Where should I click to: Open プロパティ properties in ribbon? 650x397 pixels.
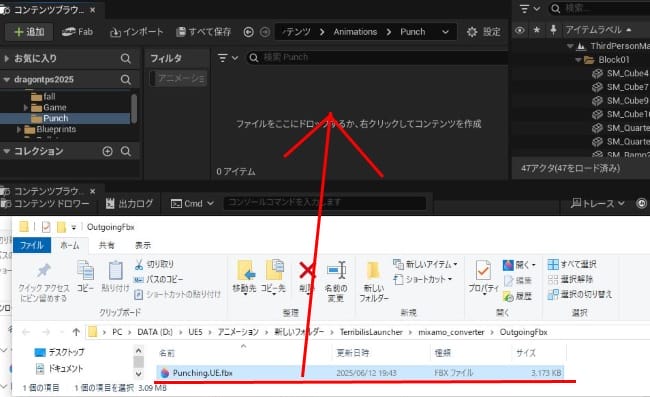pyautogui.click(x=483, y=277)
